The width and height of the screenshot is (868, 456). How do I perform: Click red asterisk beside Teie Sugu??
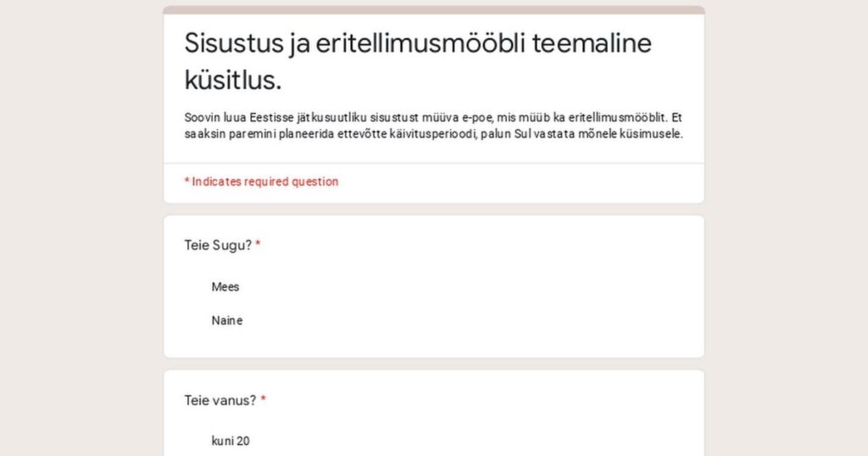[258, 244]
